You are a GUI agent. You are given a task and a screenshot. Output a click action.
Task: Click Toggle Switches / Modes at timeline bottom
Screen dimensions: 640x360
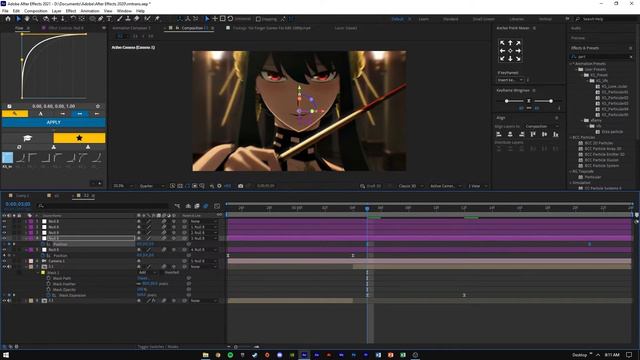point(158,347)
